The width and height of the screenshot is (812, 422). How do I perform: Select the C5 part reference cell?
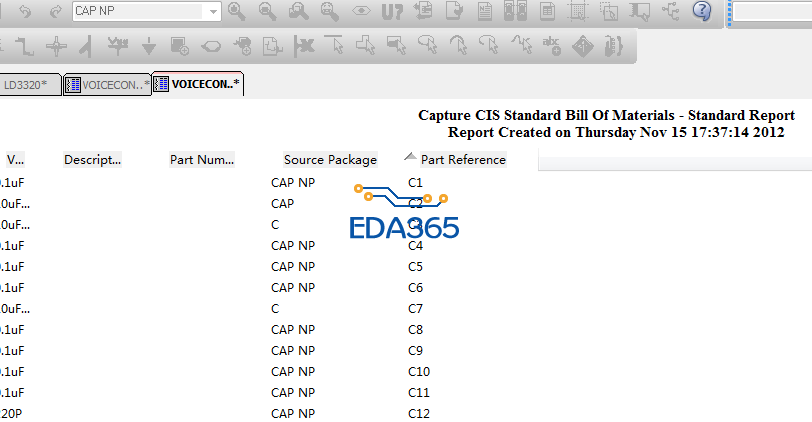(415, 267)
